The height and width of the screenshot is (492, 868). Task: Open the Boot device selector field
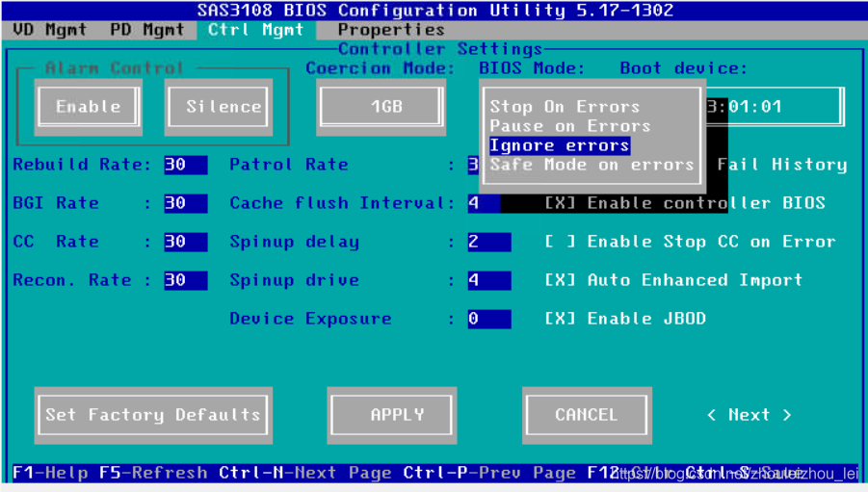[774, 106]
